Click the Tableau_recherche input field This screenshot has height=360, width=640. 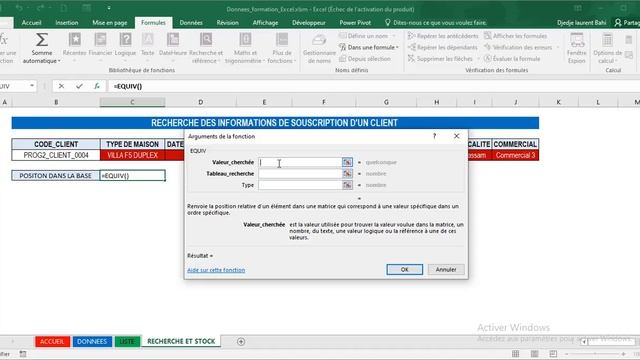(x=300, y=173)
